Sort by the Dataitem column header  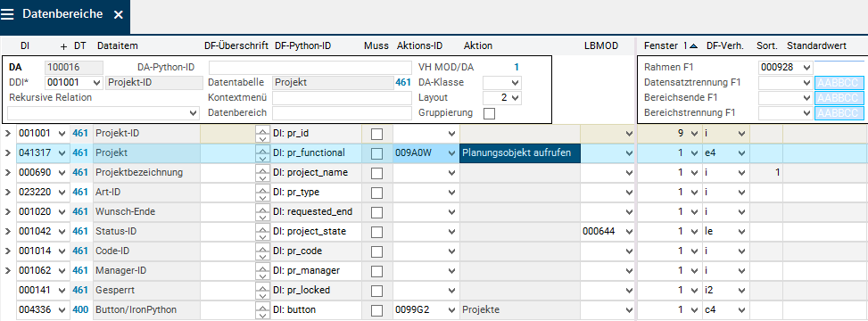118,46
